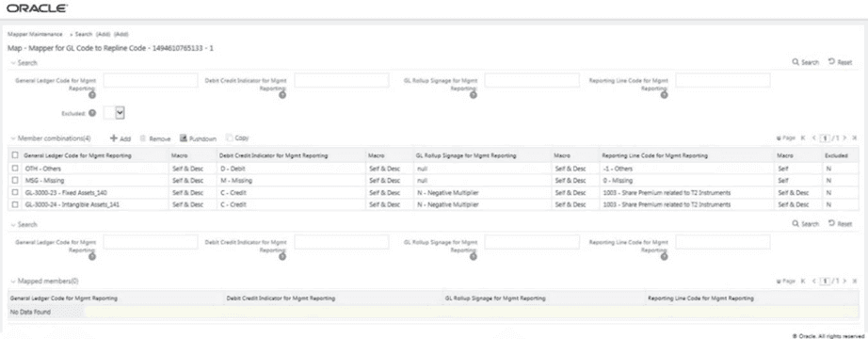Click the Oracle logo
868x339 pixels.
coord(37,8)
